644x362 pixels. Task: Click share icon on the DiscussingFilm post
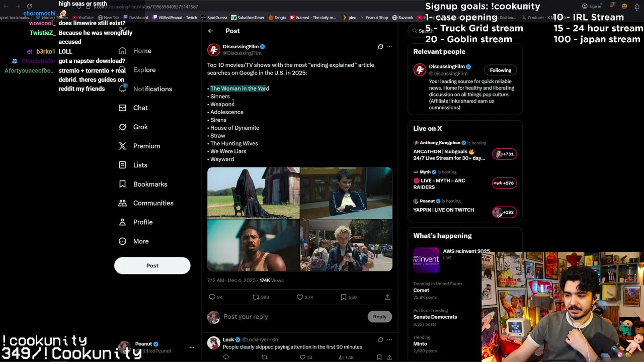[387, 297]
